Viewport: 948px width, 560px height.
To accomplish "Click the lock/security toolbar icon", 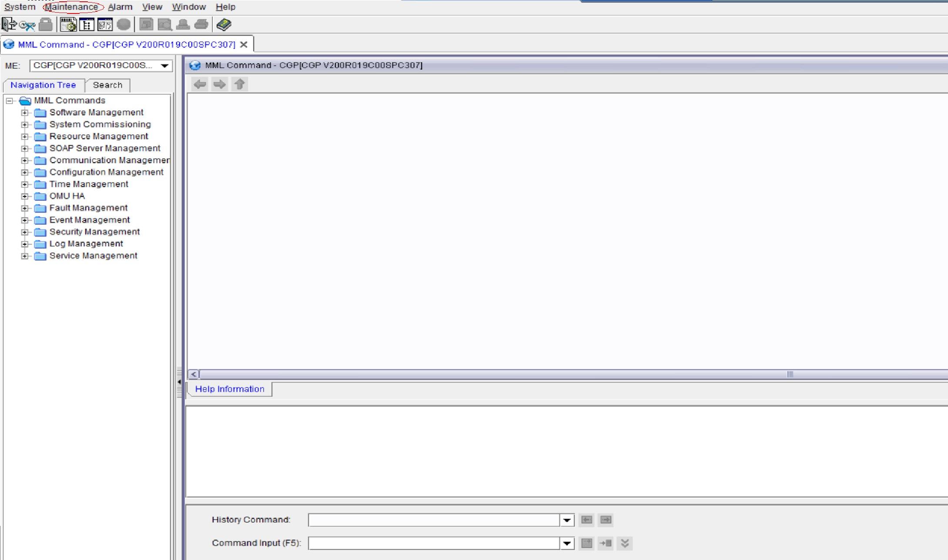I will pyautogui.click(x=45, y=25).
